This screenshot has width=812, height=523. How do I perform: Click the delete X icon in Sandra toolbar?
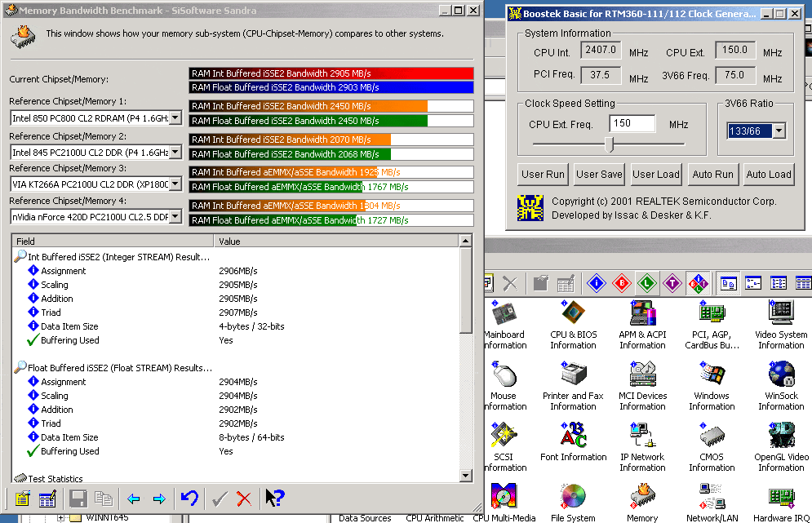click(x=510, y=283)
